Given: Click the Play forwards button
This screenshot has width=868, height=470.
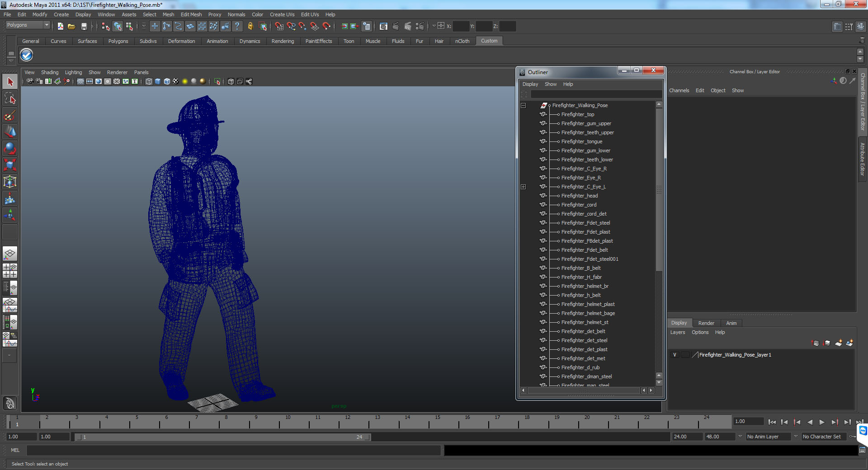Looking at the screenshot, I should point(822,422).
